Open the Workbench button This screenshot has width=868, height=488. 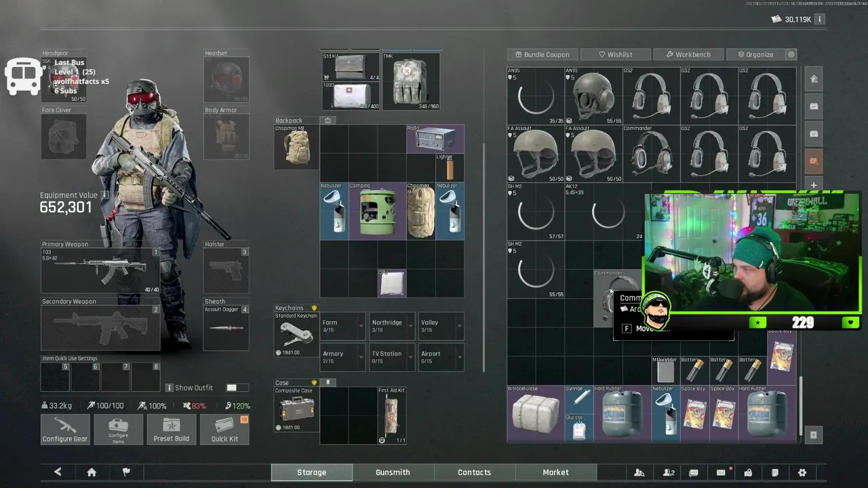pos(688,54)
